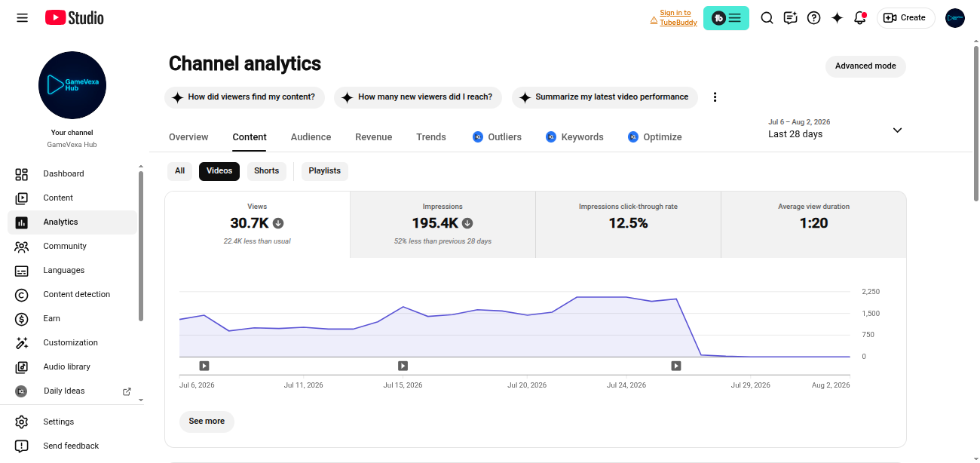Open the three-dot more options menu

715,97
